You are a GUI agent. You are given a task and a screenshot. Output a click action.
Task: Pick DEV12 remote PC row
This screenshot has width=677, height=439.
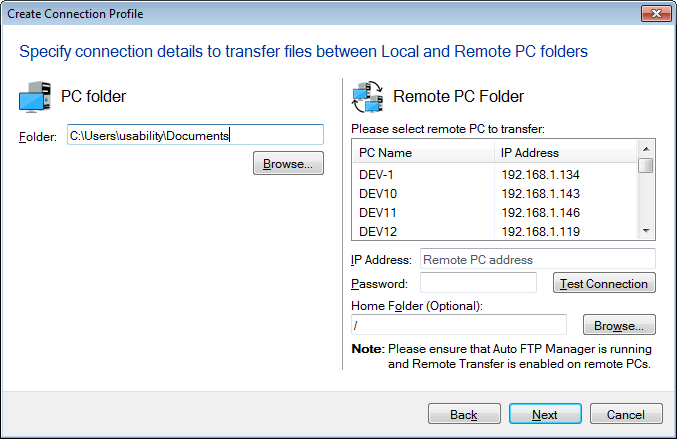495,231
